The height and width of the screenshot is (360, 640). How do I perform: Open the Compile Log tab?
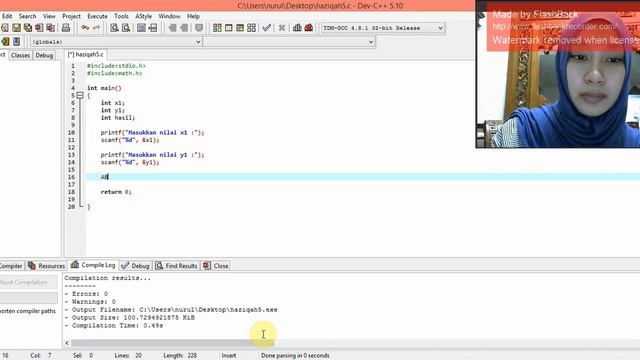pyautogui.click(x=93, y=265)
